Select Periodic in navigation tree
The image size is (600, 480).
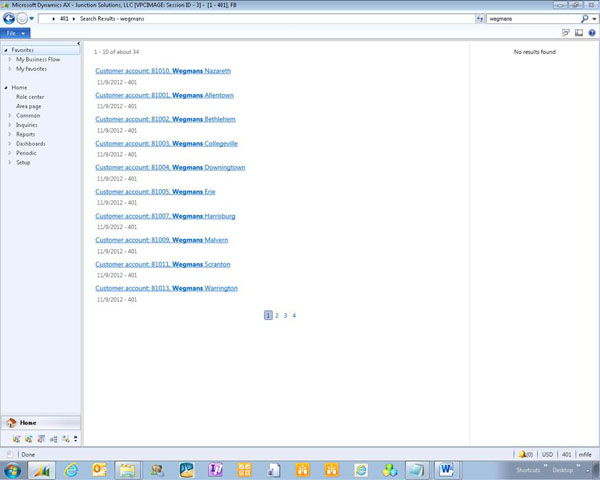tap(26, 153)
